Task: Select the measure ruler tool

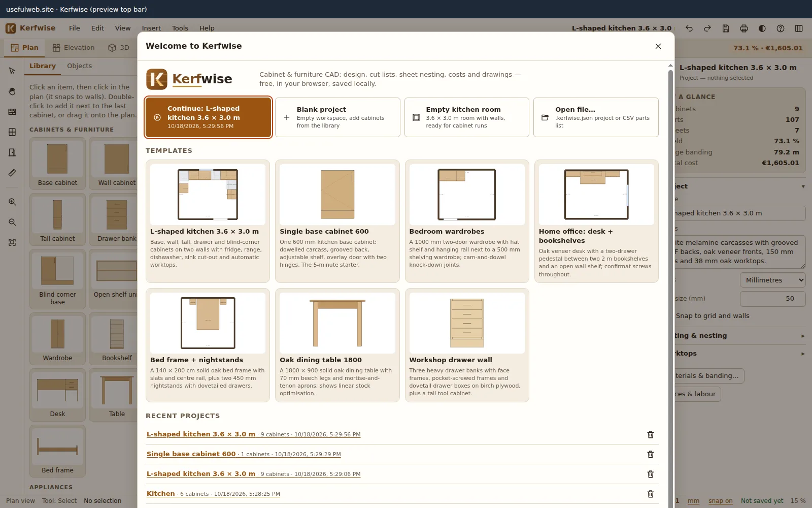Action: 12,173
